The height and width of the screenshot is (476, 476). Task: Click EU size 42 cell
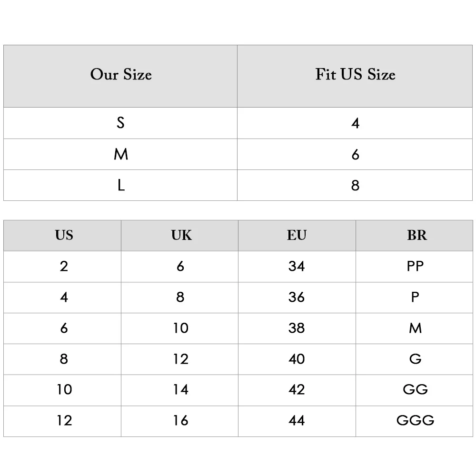pos(297,389)
